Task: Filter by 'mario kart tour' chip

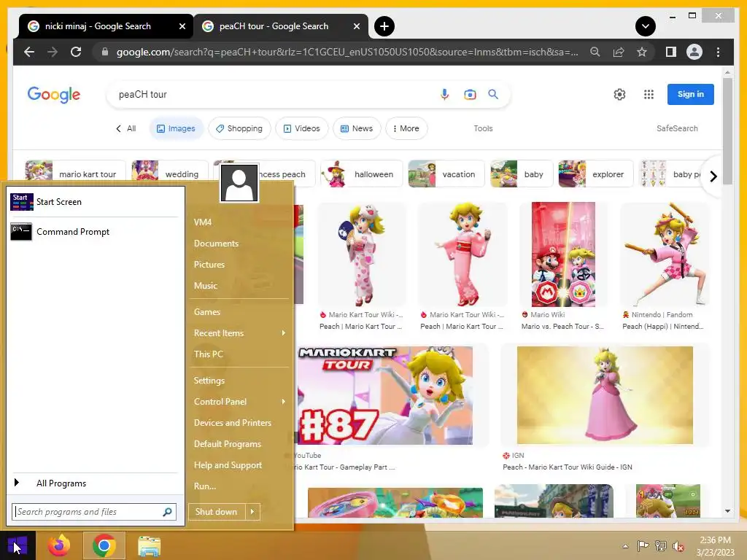Action: coord(75,174)
